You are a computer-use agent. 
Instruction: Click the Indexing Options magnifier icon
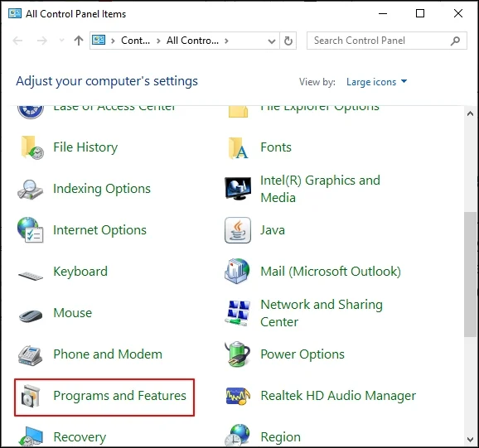tap(30, 189)
